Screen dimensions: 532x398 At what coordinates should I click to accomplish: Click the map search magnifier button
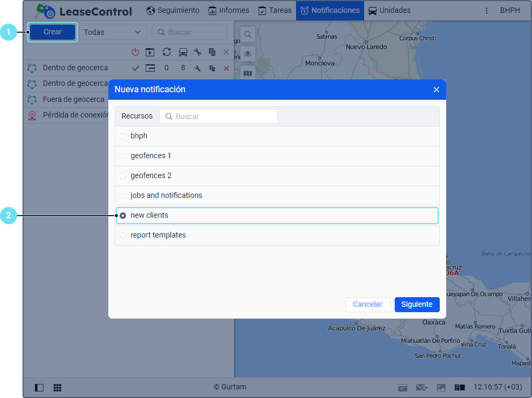pos(248,34)
